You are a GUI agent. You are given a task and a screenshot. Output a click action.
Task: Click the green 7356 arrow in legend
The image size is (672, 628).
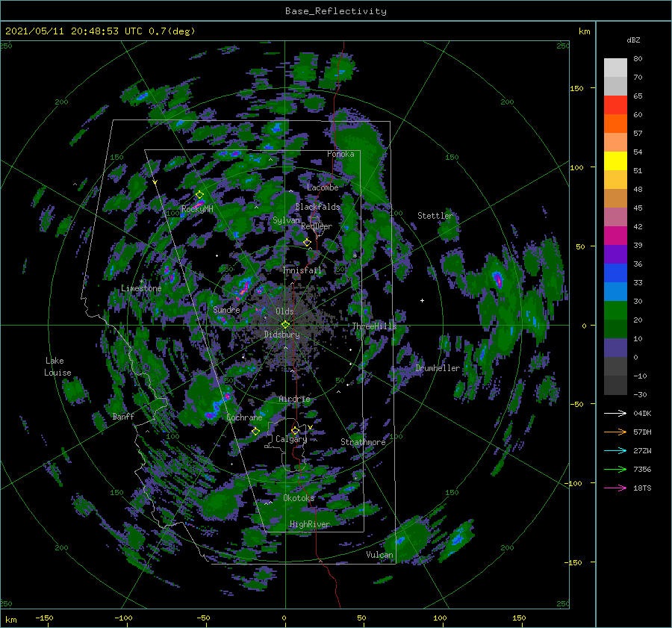[615, 470]
